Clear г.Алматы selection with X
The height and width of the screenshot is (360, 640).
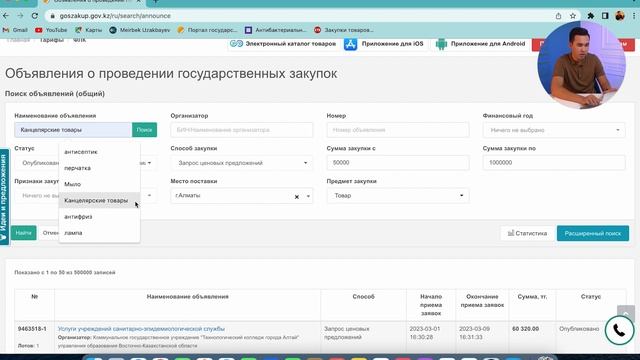click(297, 197)
